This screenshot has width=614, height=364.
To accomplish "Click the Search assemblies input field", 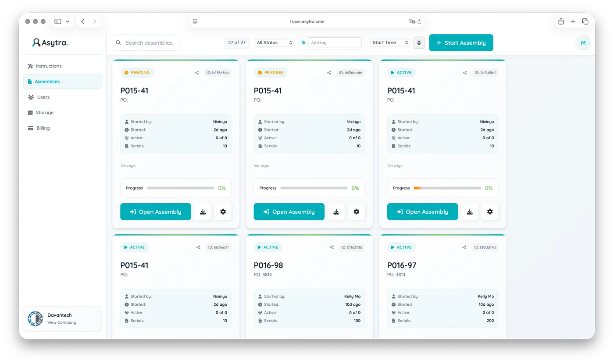I will click(146, 42).
